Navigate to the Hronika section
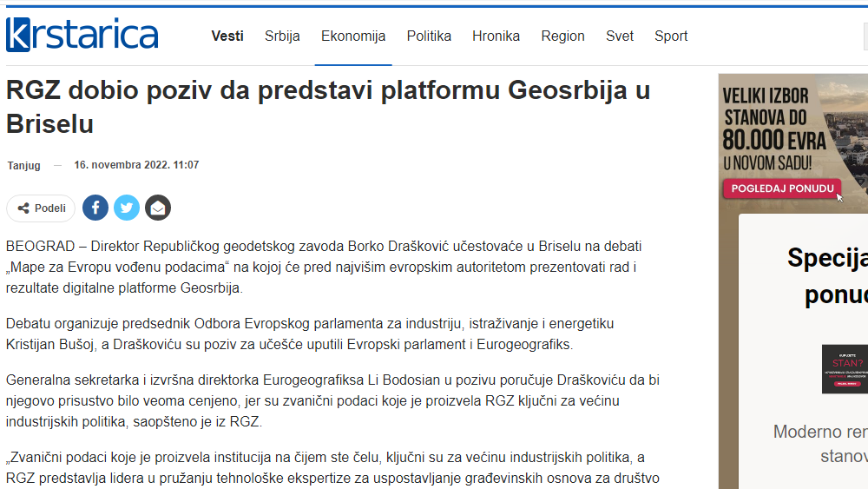868x489 pixels. [496, 36]
